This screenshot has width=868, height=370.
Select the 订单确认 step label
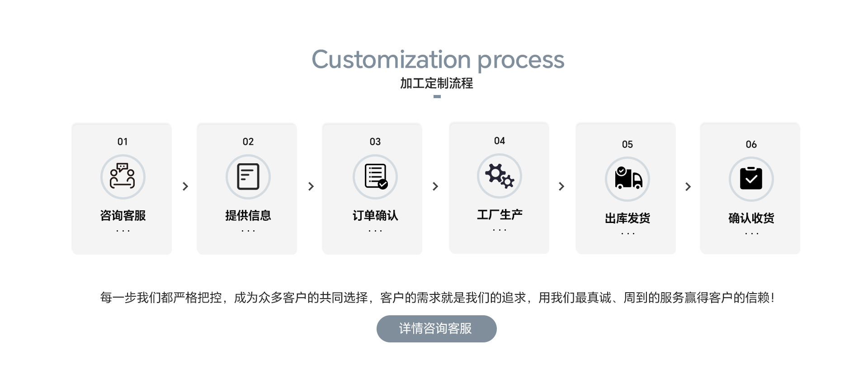coord(375,215)
